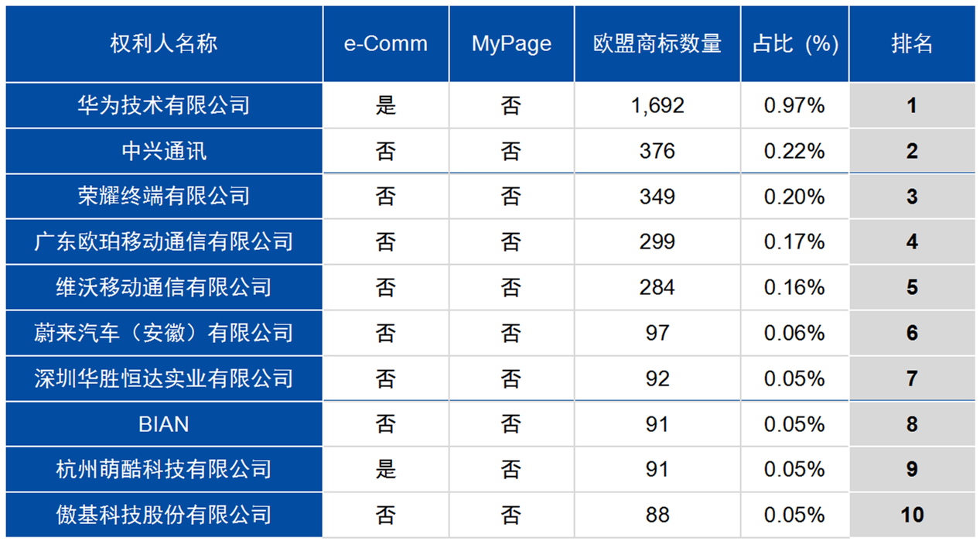Viewport: 980px width, 545px height.
Task: Click 否 in 中兴通讯 e-Comm cell
Action: click(x=386, y=151)
